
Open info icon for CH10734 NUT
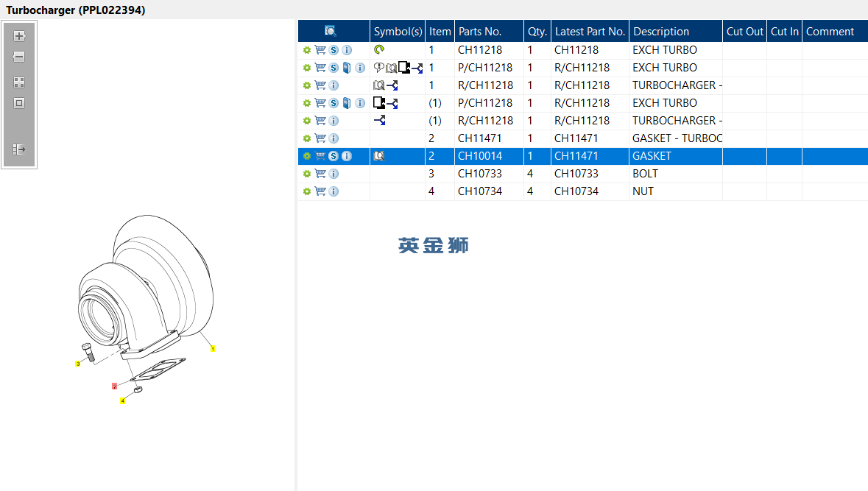tap(334, 191)
